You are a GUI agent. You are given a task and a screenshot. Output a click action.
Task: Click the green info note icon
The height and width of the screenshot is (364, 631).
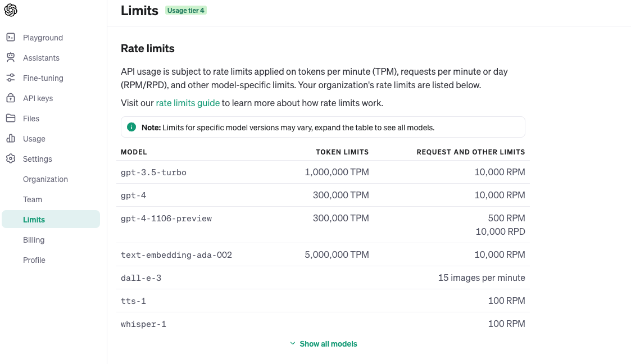131,128
